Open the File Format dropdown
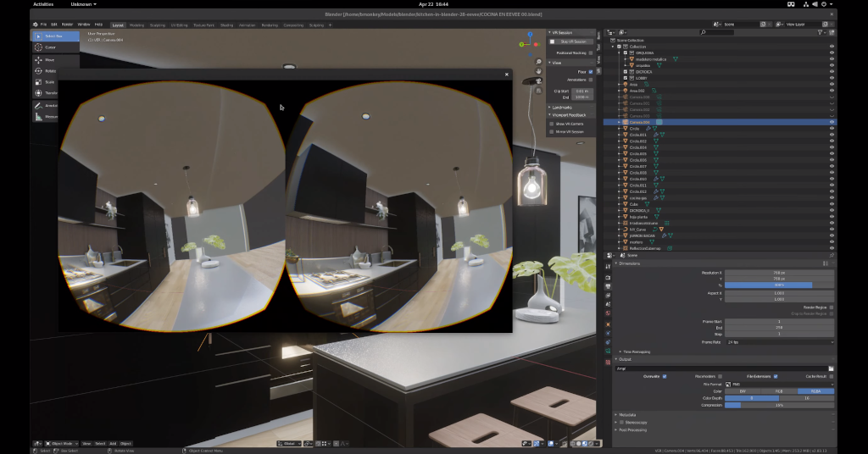The height and width of the screenshot is (454, 868). point(780,385)
